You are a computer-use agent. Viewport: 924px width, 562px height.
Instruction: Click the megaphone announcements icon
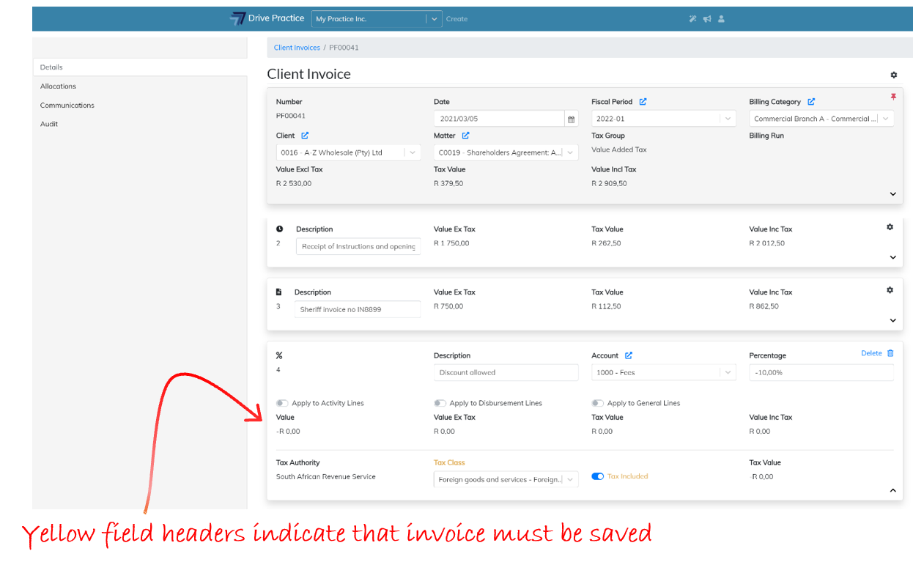click(x=707, y=19)
